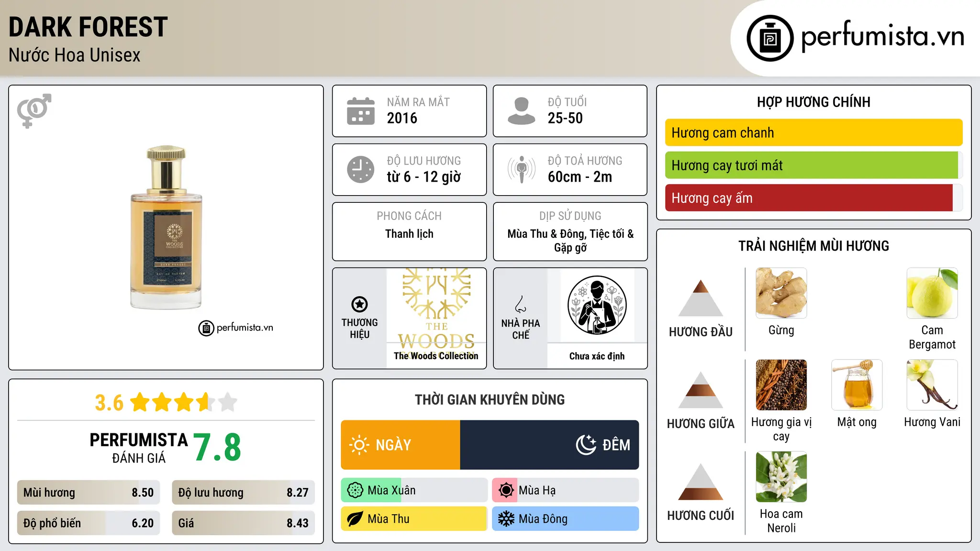This screenshot has width=980, height=551.
Task: Click the Giá 8.43 score bar
Action: (243, 523)
